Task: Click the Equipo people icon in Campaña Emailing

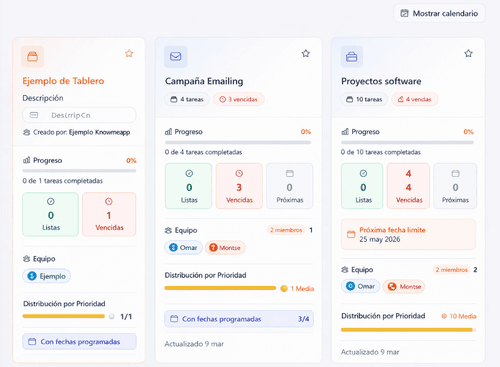Action: 169,230
